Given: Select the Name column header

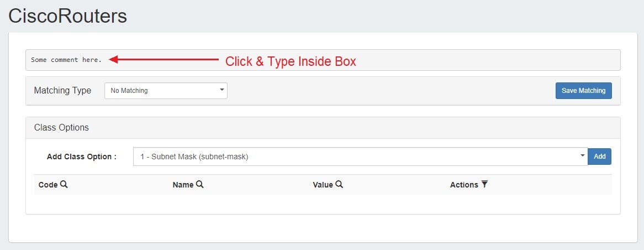Looking at the screenshot, I should point(183,185).
